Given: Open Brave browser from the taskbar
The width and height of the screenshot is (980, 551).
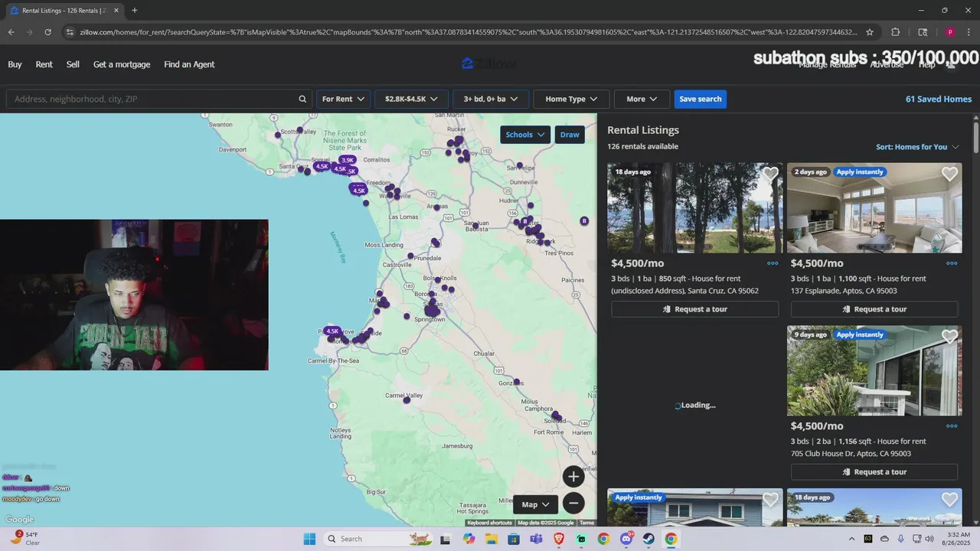Looking at the screenshot, I should 559,539.
